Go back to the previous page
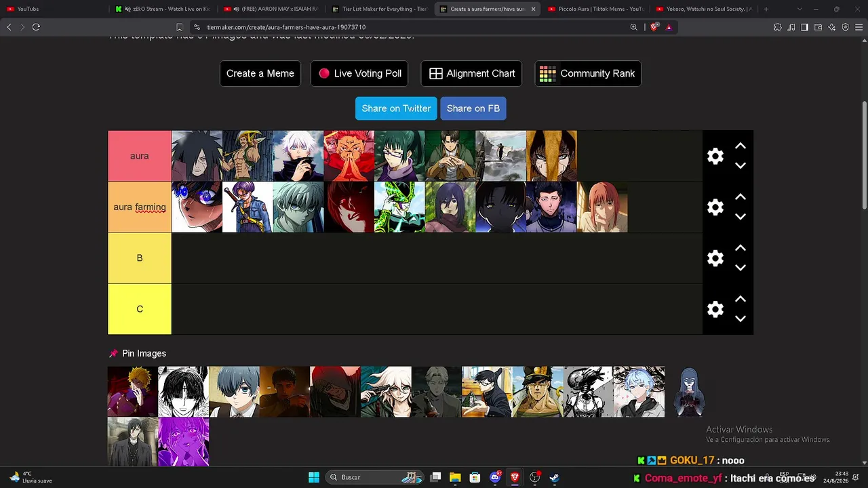 [9, 27]
